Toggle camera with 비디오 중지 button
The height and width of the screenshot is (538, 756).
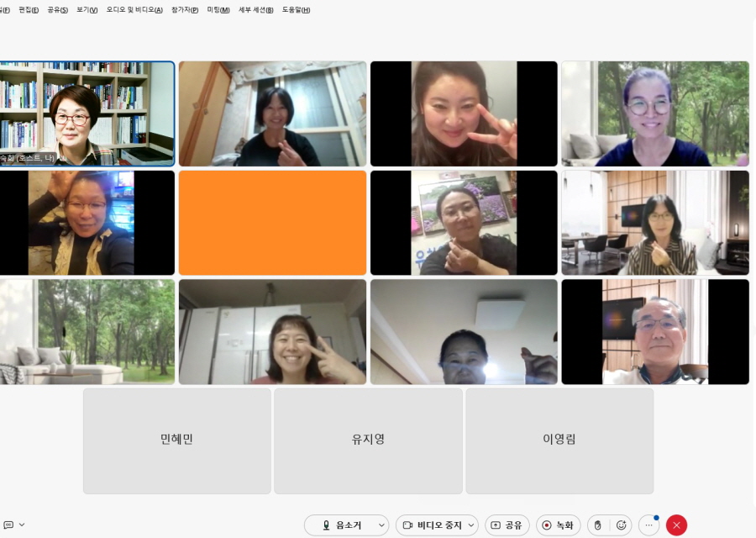[x=432, y=525]
